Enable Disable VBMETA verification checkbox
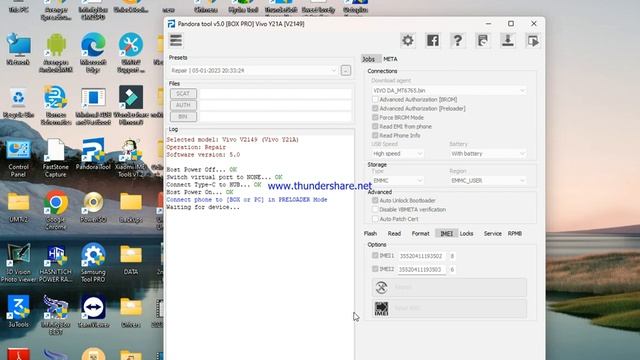640x360 pixels. tap(375, 209)
